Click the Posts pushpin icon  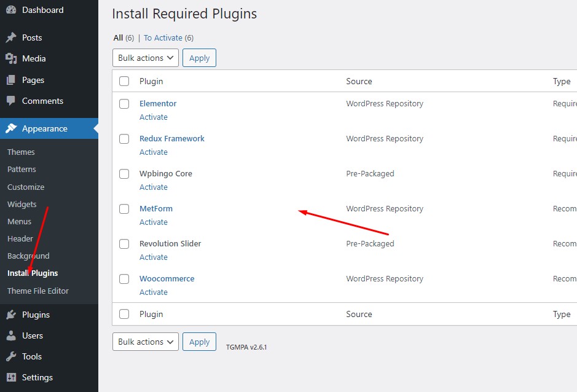11,37
